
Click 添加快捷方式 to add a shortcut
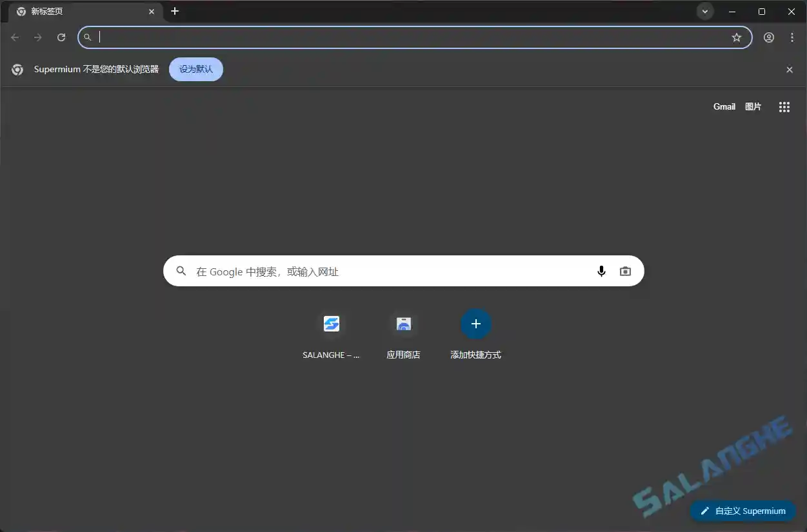(475, 324)
